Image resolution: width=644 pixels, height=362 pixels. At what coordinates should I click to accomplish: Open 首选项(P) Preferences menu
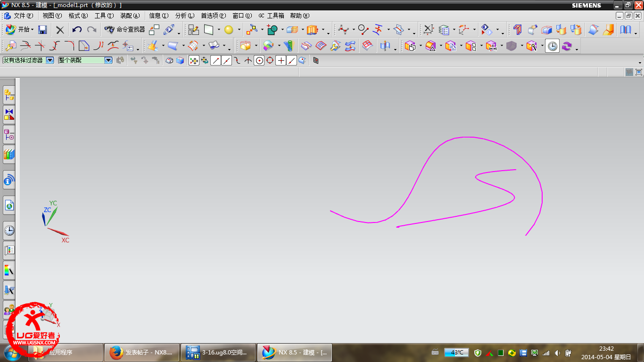pos(214,16)
